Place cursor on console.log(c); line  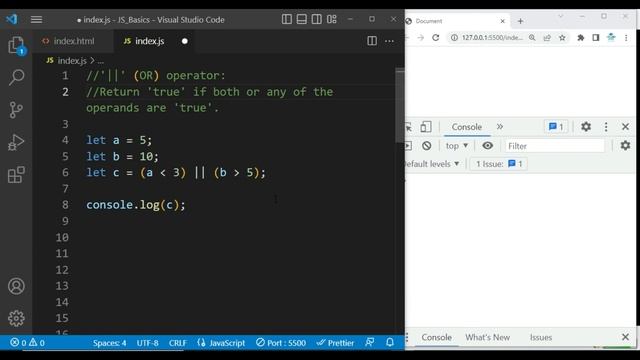[x=136, y=205]
